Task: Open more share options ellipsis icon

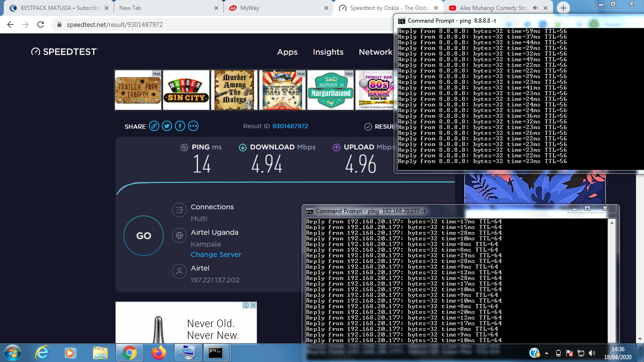Action: point(193,126)
